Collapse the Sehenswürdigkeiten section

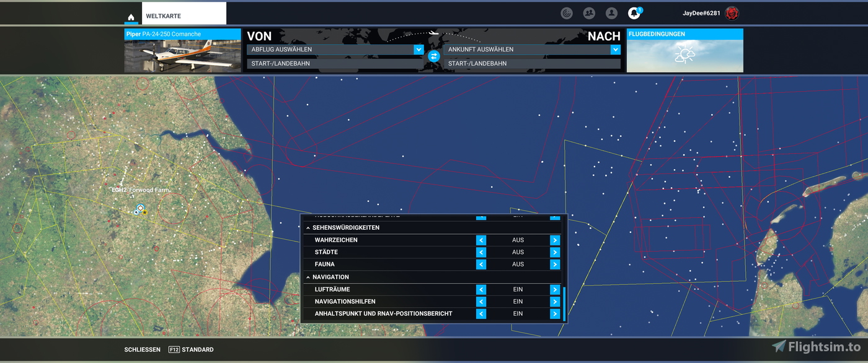(x=308, y=228)
